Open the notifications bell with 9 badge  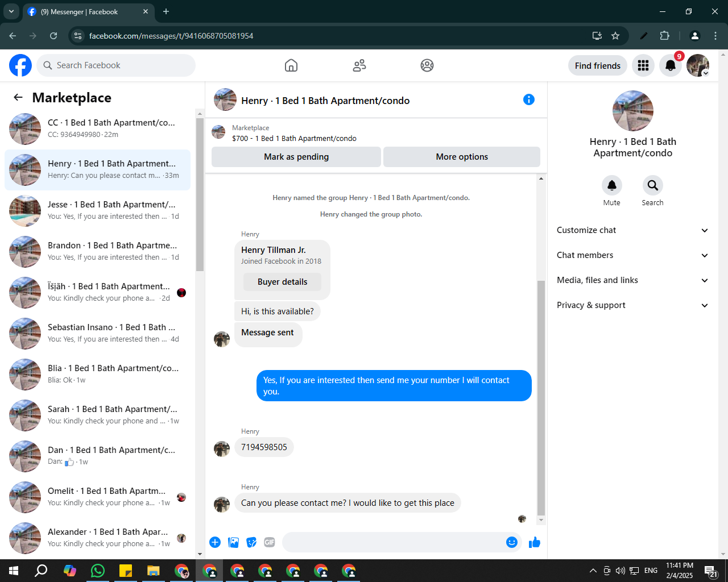[671, 65]
